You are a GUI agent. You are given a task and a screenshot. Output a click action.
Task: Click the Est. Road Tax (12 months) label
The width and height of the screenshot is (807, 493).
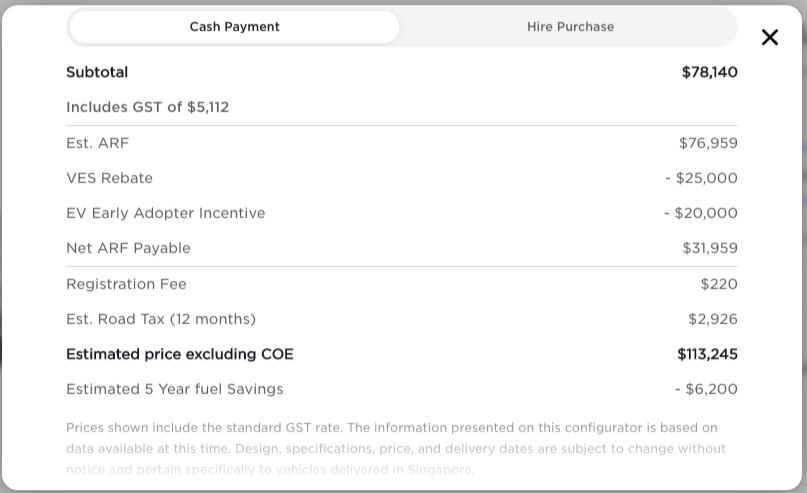click(161, 319)
